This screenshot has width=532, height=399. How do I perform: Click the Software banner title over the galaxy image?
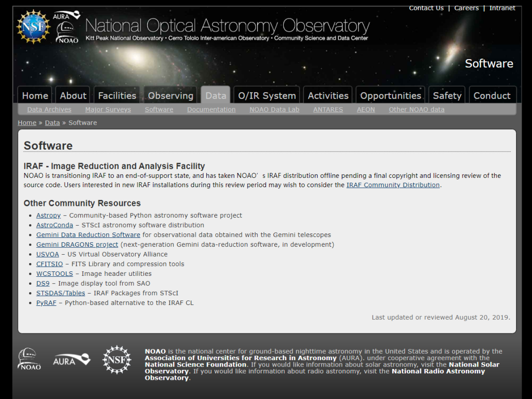[x=489, y=64]
